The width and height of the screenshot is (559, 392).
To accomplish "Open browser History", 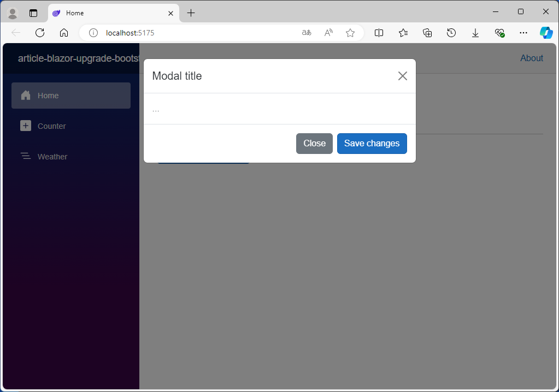I will click(451, 33).
